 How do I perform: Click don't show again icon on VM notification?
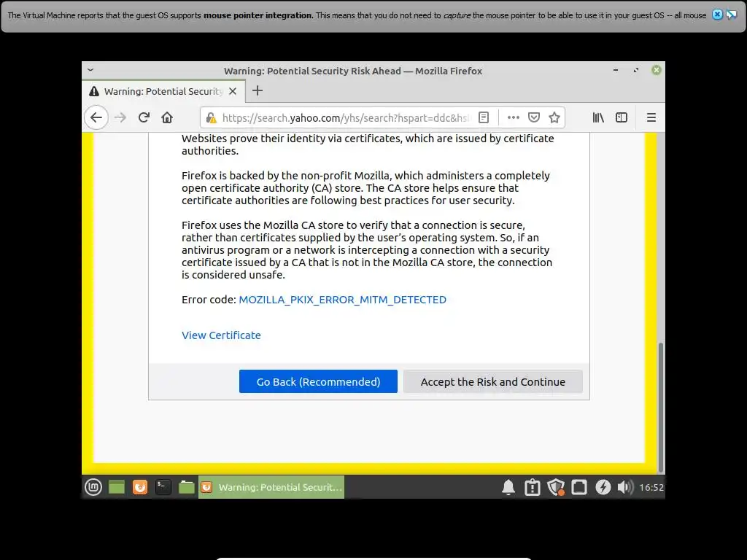(x=731, y=15)
